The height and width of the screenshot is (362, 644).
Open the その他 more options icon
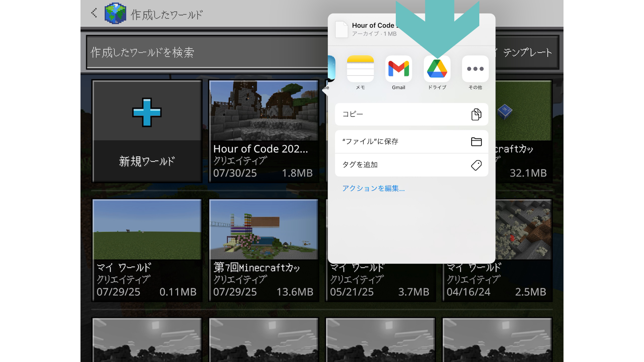pos(475,69)
